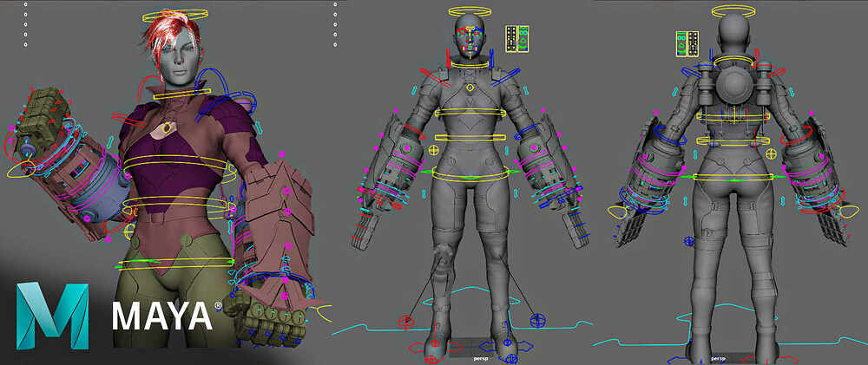Image resolution: width=868 pixels, height=365 pixels.
Task: Select the red knee pole-vector sphere control
Action: click(x=406, y=320)
